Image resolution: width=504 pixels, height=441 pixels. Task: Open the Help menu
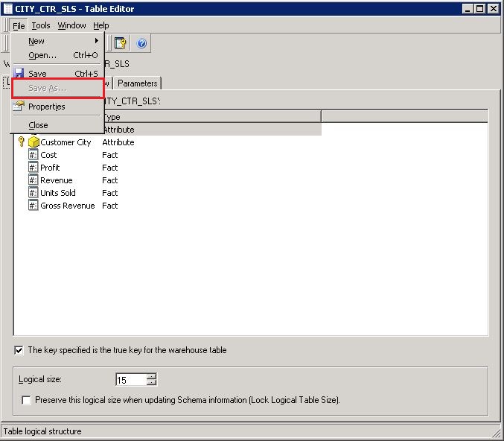101,25
